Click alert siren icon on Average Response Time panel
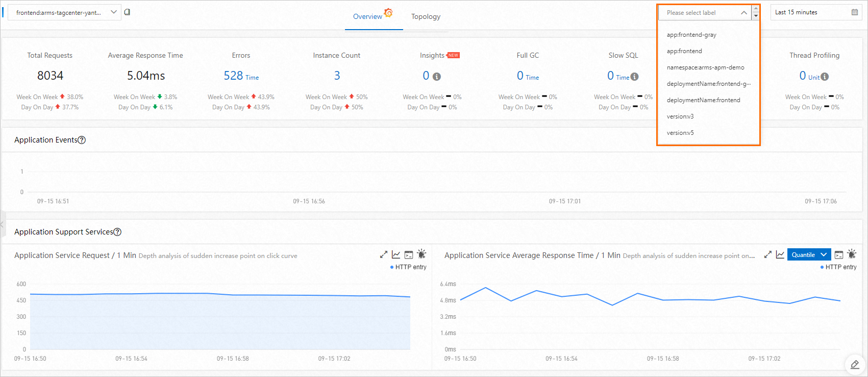 pyautogui.click(x=852, y=254)
